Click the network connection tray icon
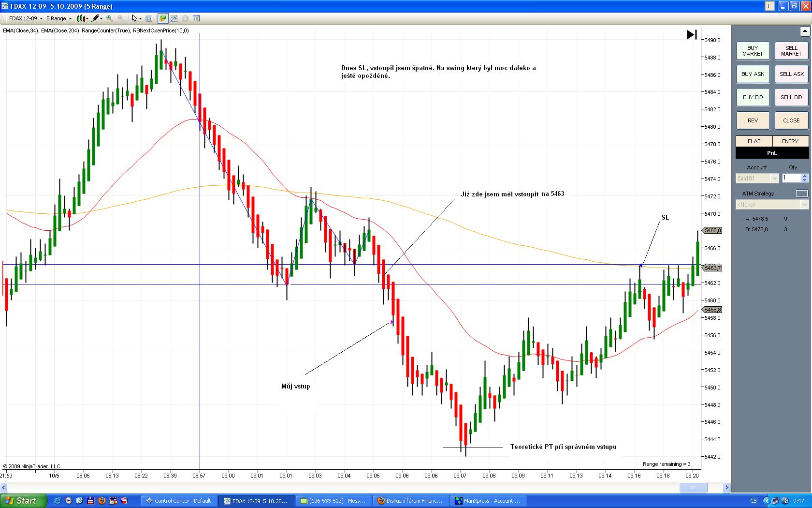Viewport: 812px width, 508px height. tap(775, 501)
